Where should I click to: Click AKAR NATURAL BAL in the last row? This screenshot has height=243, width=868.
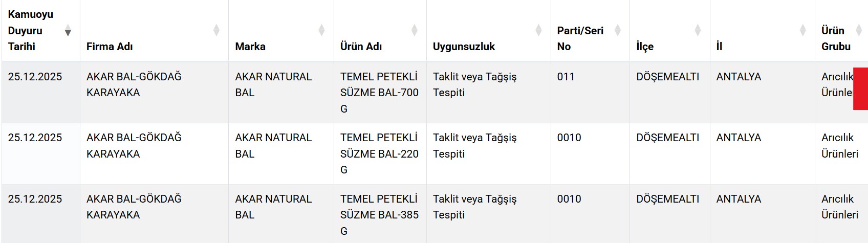coord(273,207)
